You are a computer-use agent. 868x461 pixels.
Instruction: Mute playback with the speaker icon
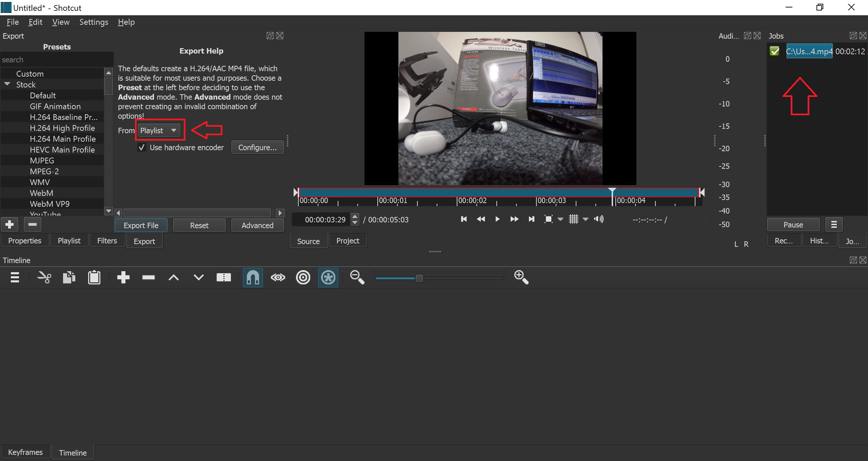coord(598,219)
